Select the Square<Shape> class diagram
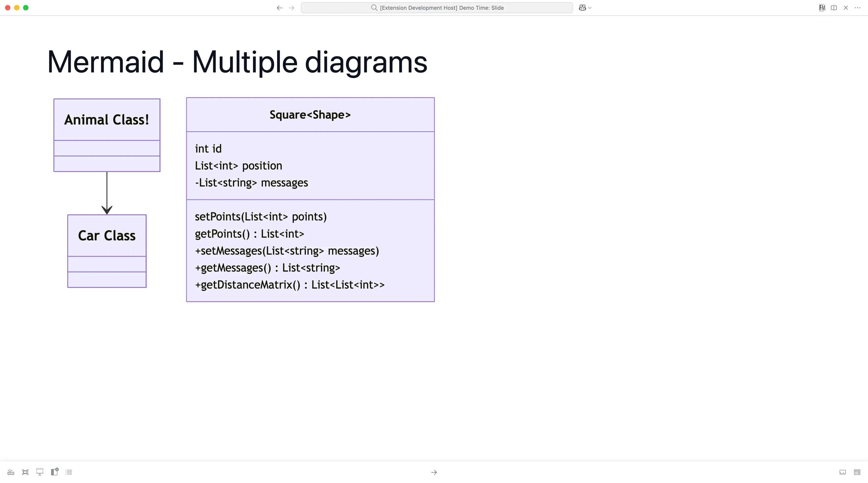The image size is (868, 483). tap(310, 199)
